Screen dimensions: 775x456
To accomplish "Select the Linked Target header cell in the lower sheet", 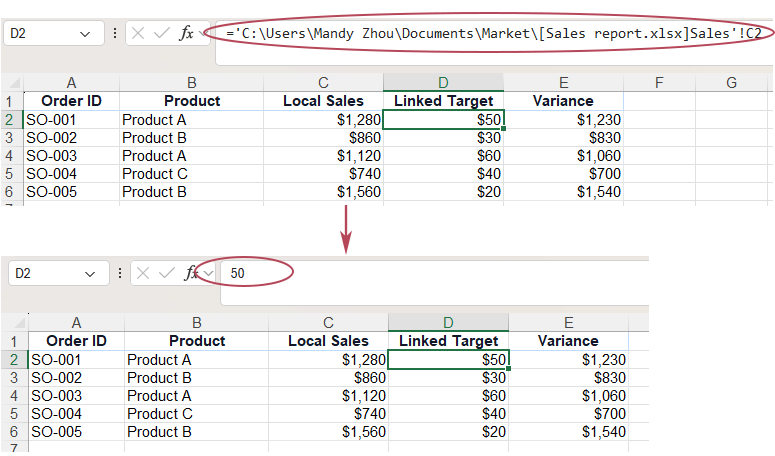I will point(448,341).
